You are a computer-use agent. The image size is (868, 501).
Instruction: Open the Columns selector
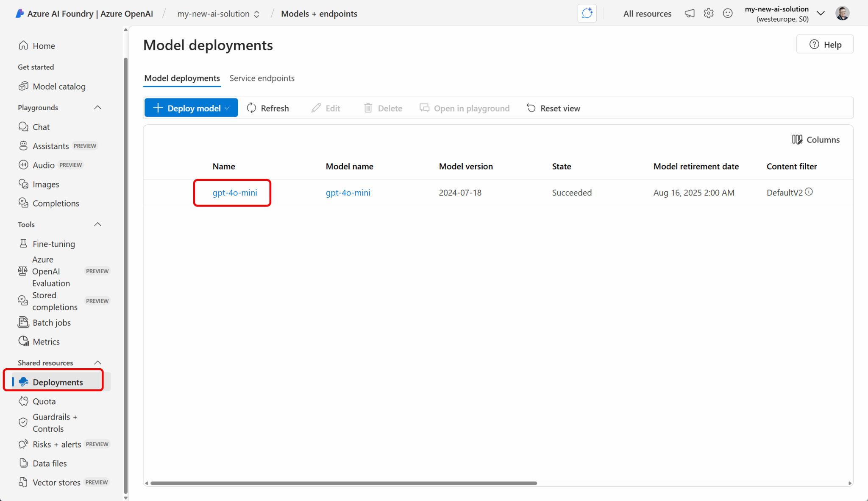[x=816, y=140]
